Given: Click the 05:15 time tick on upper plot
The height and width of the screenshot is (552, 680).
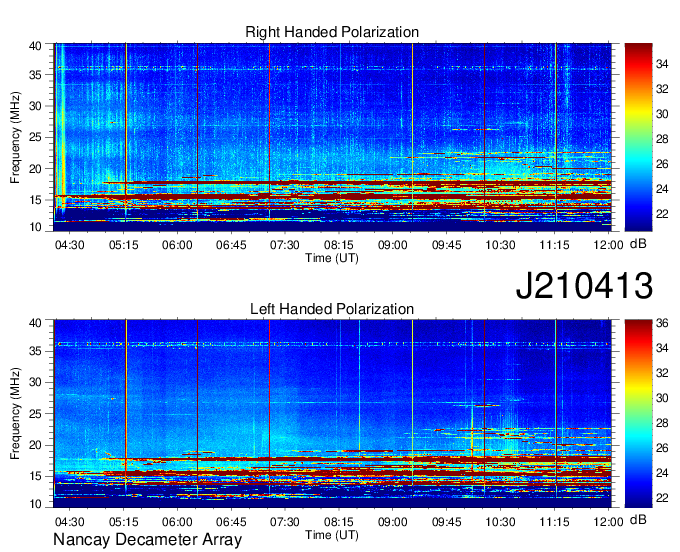Looking at the screenshot, I should pos(124,245).
